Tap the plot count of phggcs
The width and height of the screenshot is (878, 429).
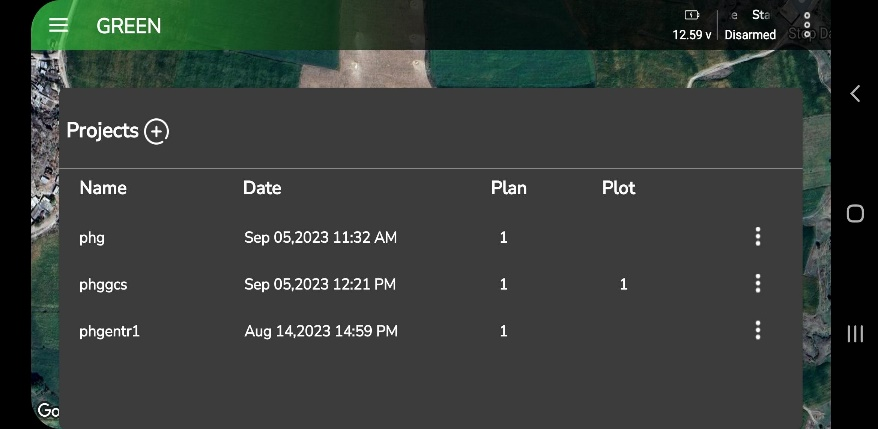[x=623, y=285]
